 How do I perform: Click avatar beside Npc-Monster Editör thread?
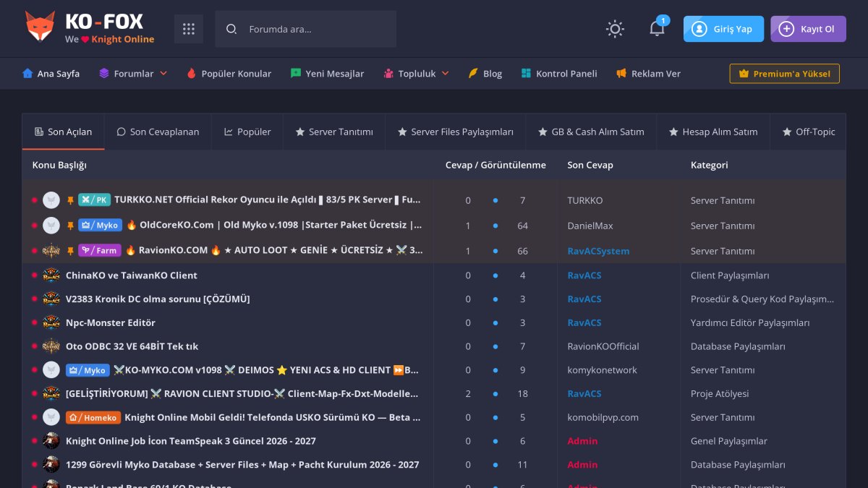tap(51, 322)
